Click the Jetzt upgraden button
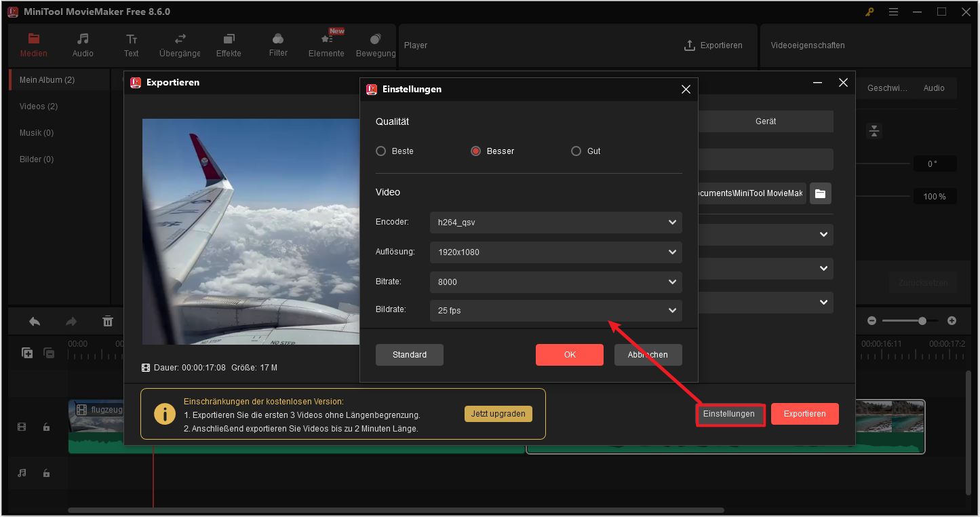This screenshot has width=980, height=517. coord(498,413)
